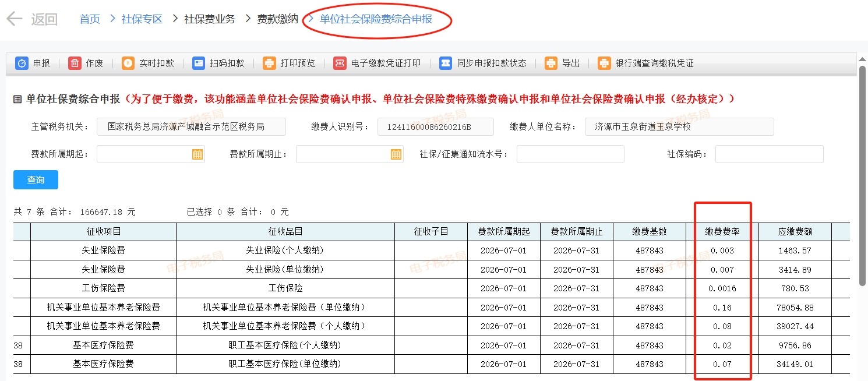The image size is (868, 381).
Task: Open calendar picker for 费款所属期止
Action: point(396,154)
